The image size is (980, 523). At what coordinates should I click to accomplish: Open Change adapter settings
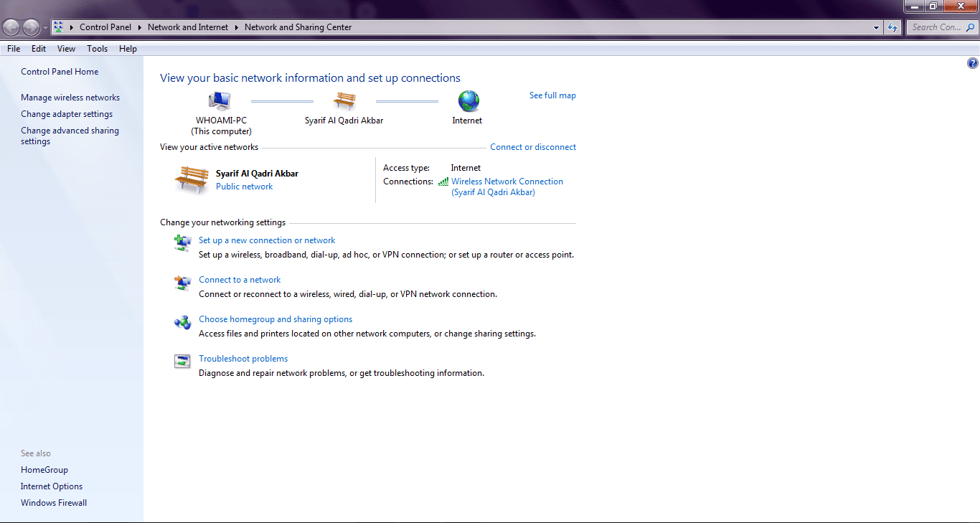point(67,114)
